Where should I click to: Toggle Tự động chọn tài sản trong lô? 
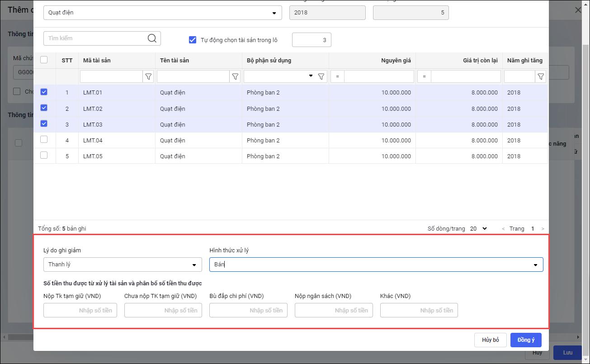pyautogui.click(x=193, y=40)
